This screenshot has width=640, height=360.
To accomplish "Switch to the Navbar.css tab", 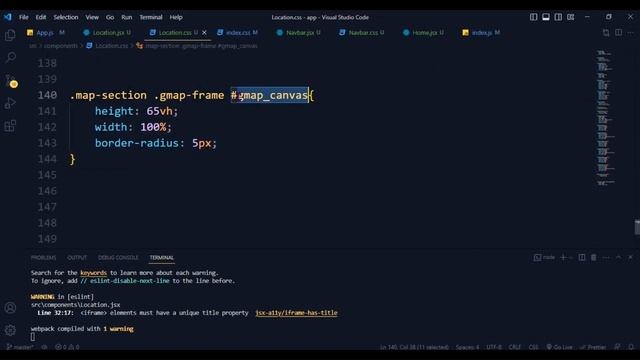I will [x=362, y=33].
